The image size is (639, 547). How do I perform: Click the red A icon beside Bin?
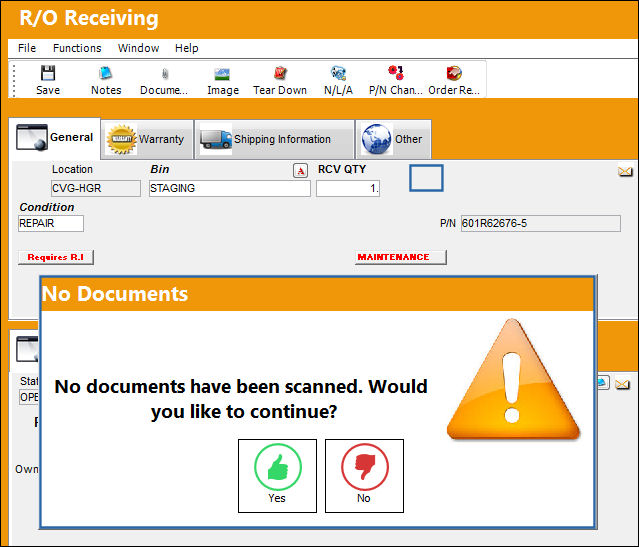coord(300,170)
